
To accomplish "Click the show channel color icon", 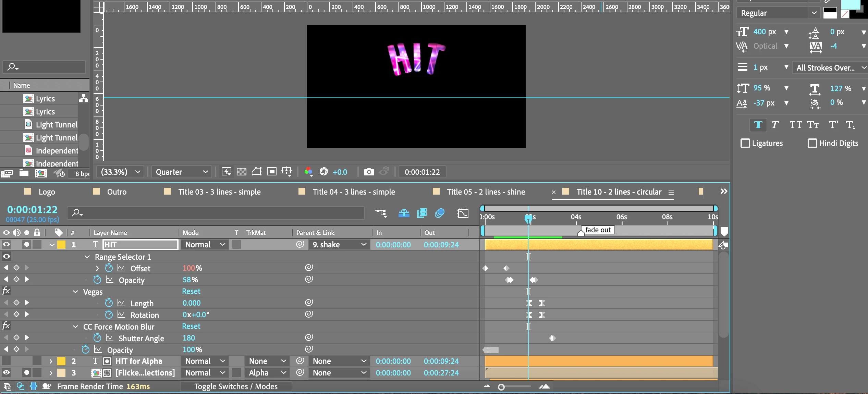I will [x=308, y=172].
